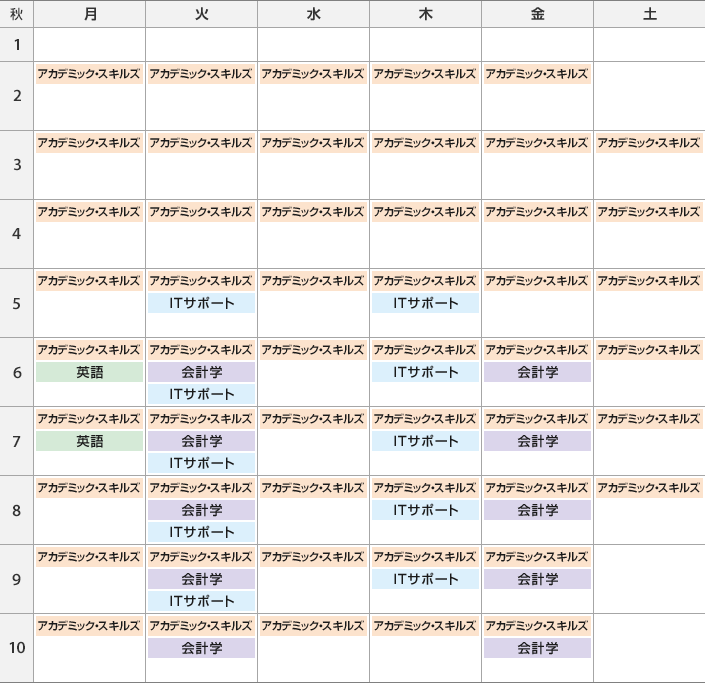Image resolution: width=705 pixels, height=683 pixels.
Task: Open 会計学 on Tuesday period 10
Action: (201, 648)
